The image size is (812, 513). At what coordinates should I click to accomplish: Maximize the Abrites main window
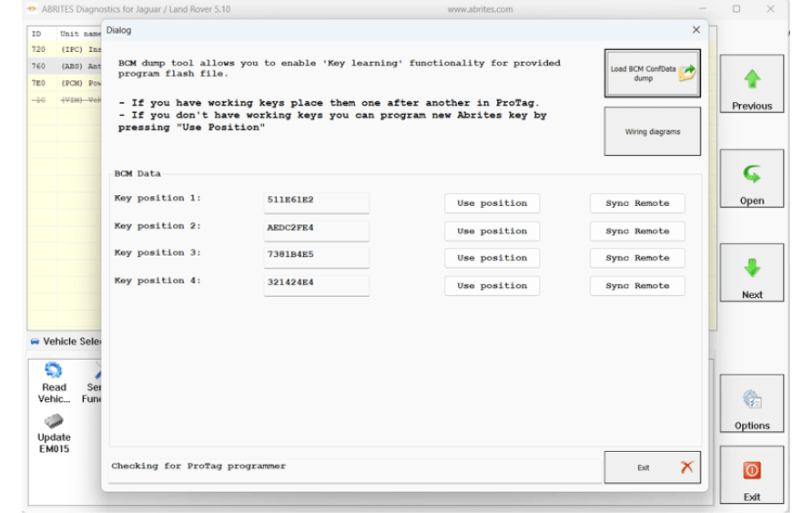(736, 9)
